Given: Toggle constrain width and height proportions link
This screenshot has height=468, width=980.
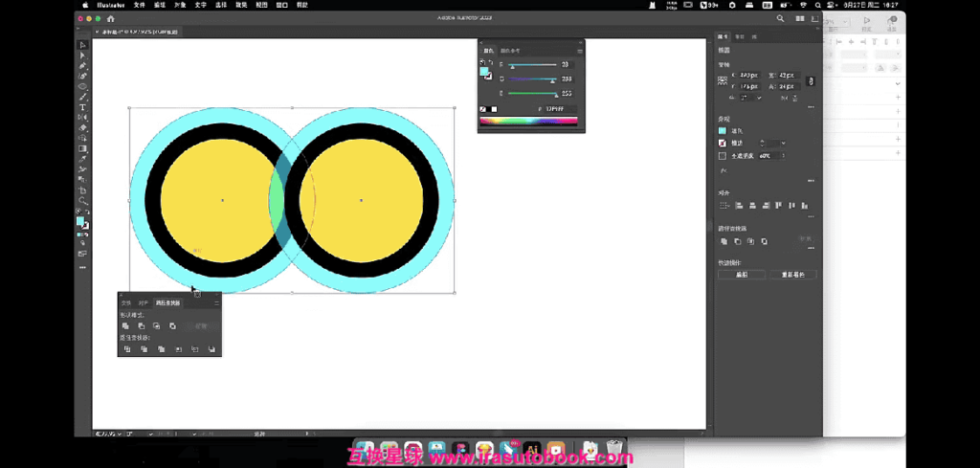Looking at the screenshot, I should (x=811, y=81).
